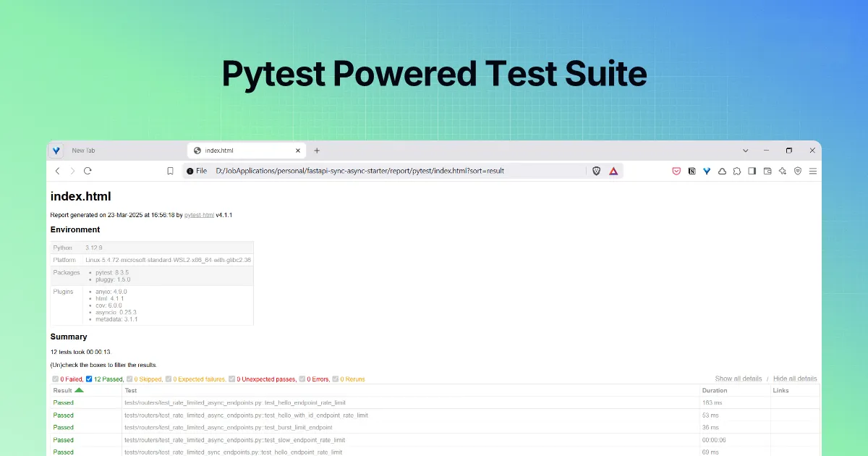Expand the test_hello_endpoint_rate_limit async row

click(x=434, y=402)
